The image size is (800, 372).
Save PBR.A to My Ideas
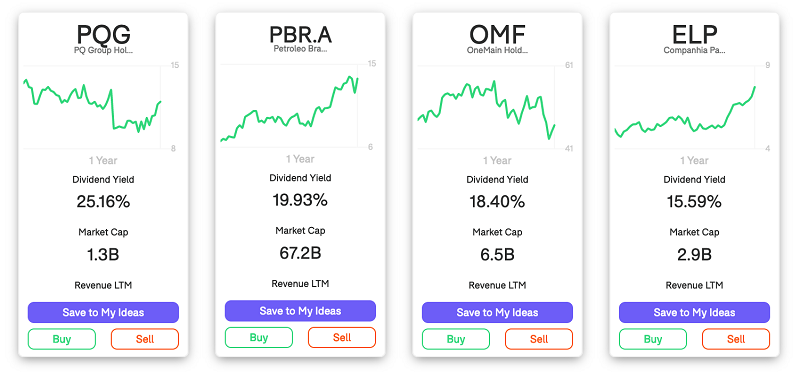[x=300, y=311]
